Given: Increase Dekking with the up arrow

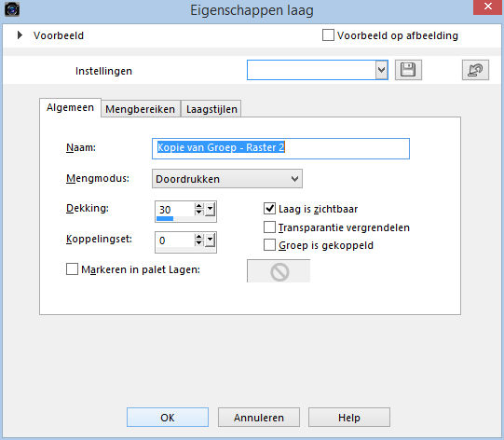Looking at the screenshot, I should pos(199,206).
